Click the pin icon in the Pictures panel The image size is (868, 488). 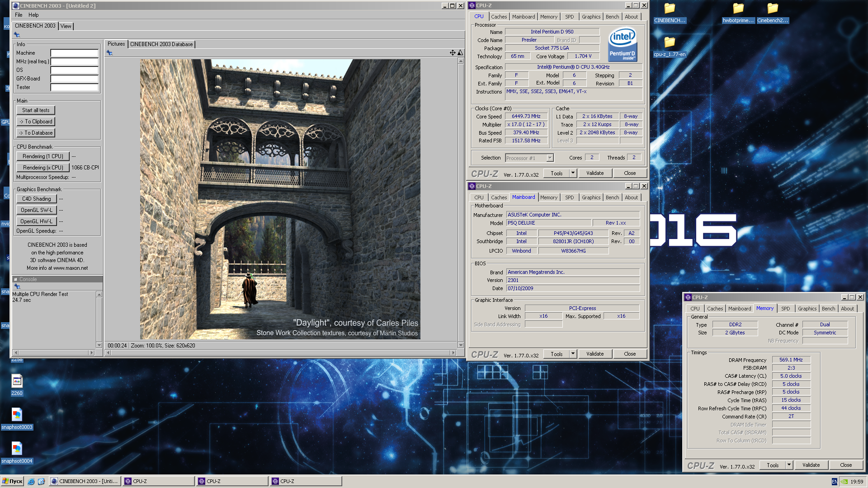pyautogui.click(x=109, y=53)
